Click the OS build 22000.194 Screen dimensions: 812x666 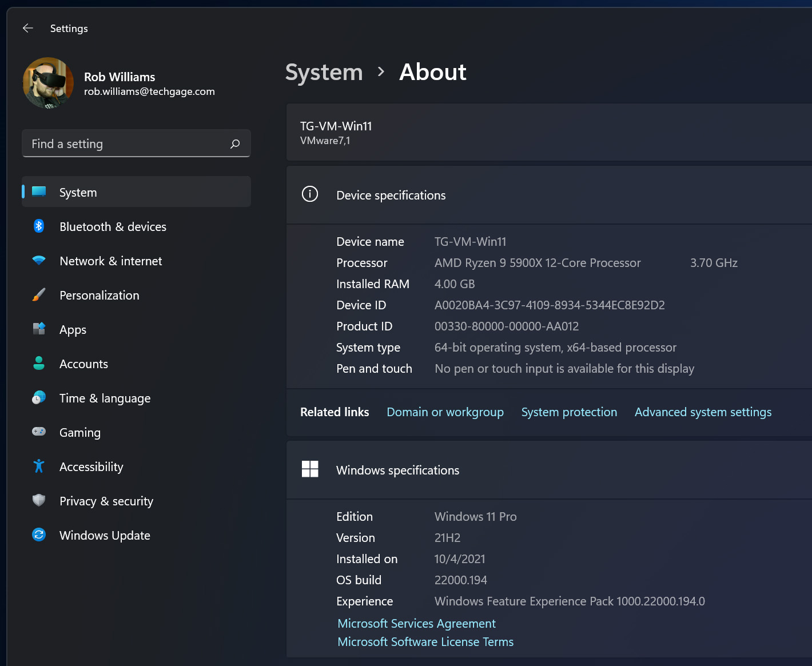pyautogui.click(x=460, y=580)
